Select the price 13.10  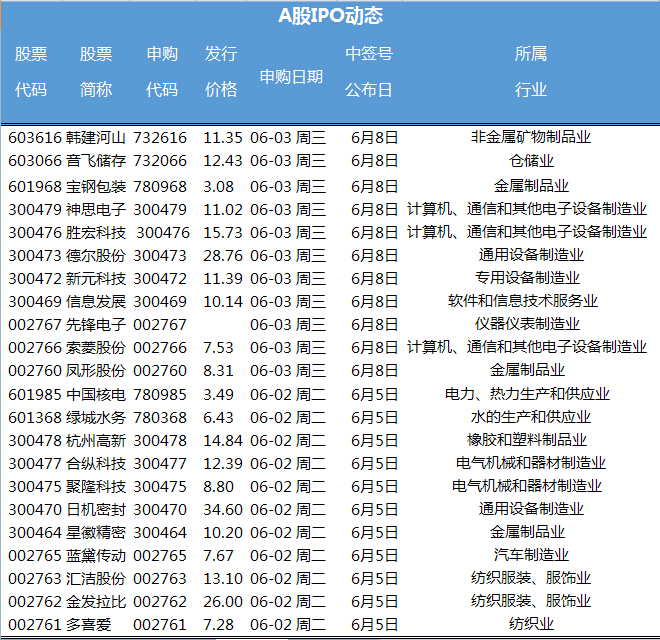tap(223, 579)
